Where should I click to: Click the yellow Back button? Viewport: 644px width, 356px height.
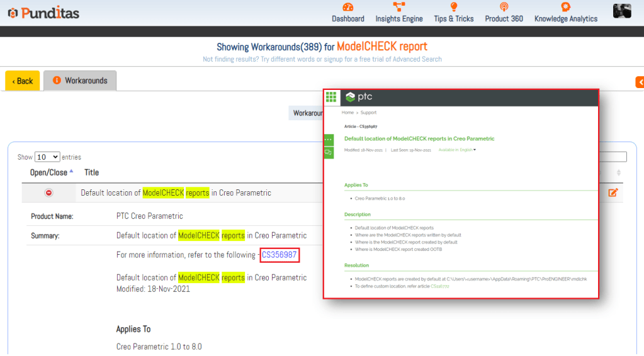pyautogui.click(x=23, y=81)
